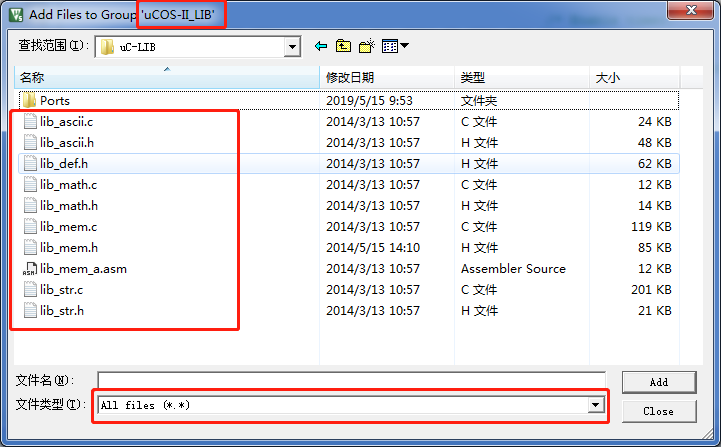Click the 2014/5/15 14:10 date cell
Viewport: 721px width, 447px height.
373,248
